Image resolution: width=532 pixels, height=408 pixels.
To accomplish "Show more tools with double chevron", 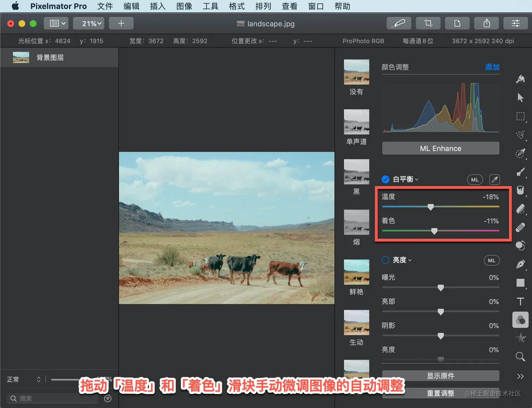I will coord(520,376).
